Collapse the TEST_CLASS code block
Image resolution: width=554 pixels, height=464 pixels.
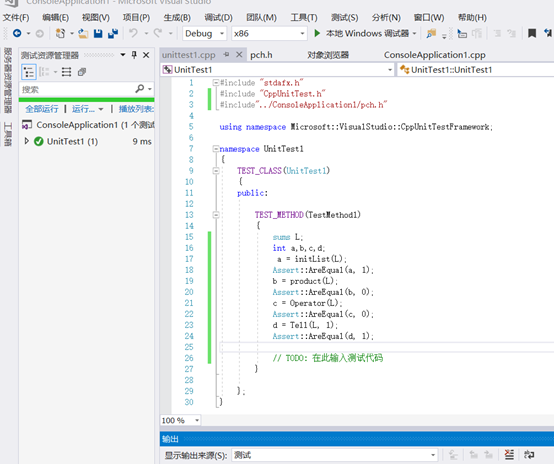(216, 171)
